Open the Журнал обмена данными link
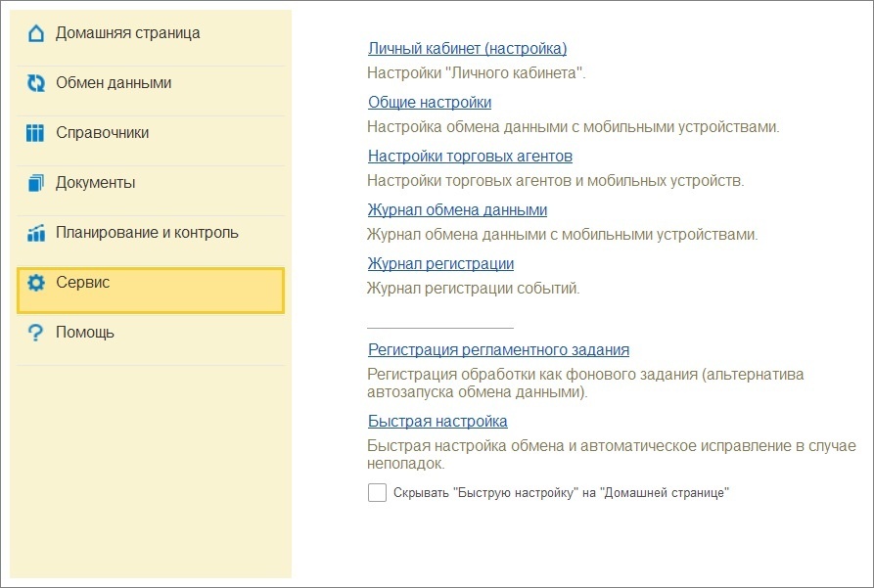The width and height of the screenshot is (874, 588). click(x=457, y=210)
